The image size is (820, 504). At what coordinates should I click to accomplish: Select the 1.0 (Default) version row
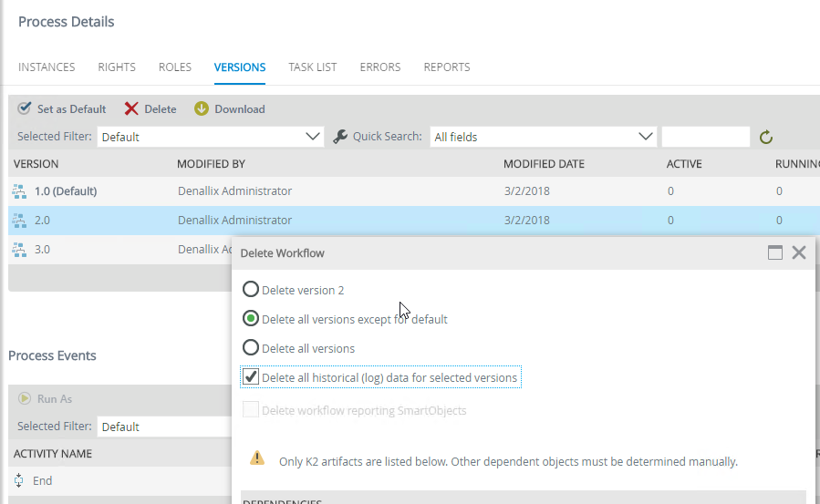tap(414, 191)
